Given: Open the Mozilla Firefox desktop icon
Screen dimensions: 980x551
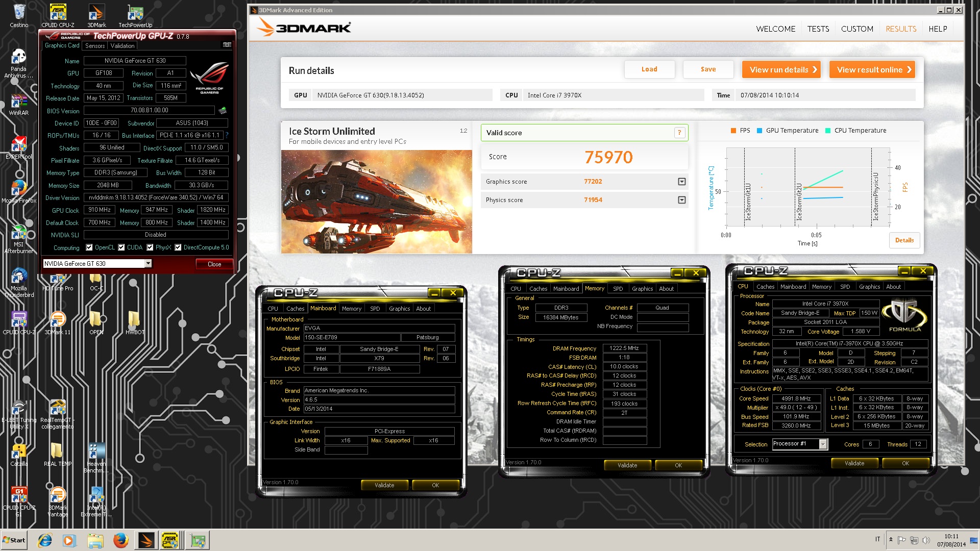Looking at the screenshot, I should pos(19,191).
